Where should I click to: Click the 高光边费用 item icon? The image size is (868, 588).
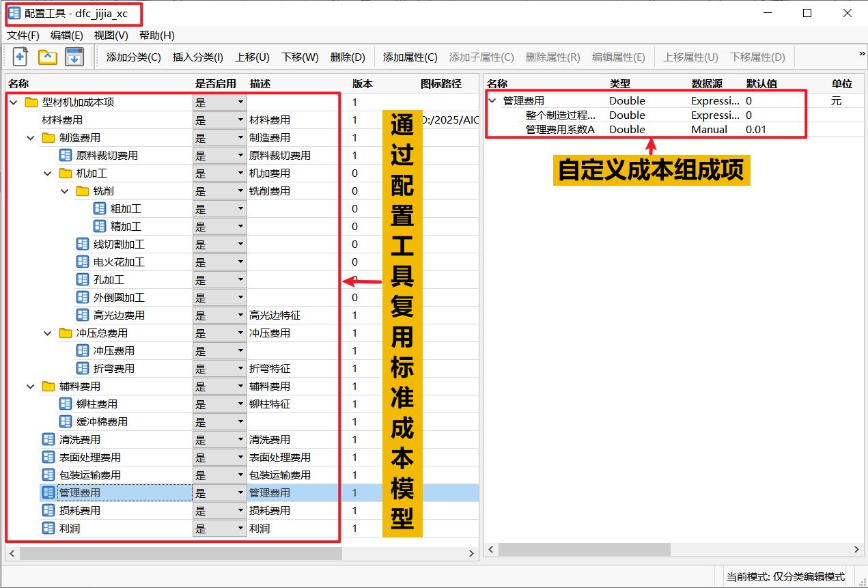[83, 316]
